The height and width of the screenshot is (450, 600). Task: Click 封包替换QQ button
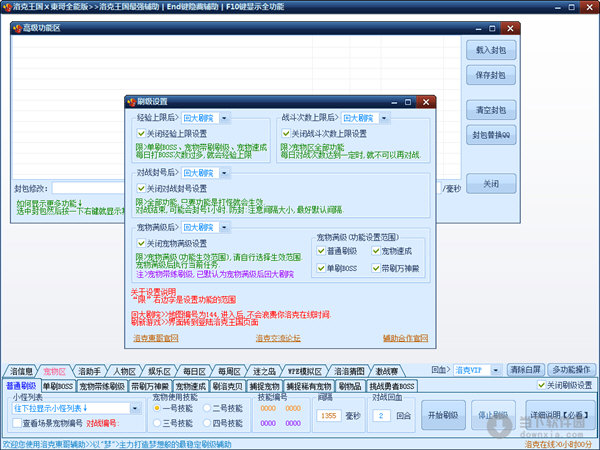[491, 135]
